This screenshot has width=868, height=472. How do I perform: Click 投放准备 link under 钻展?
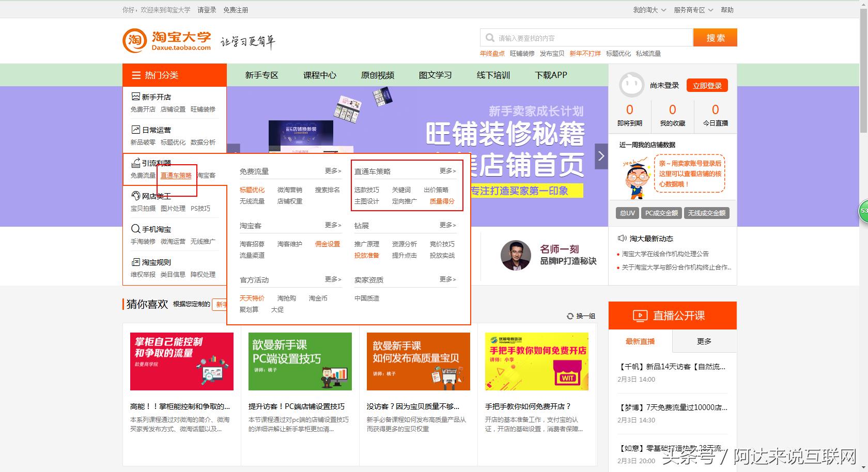367,256
